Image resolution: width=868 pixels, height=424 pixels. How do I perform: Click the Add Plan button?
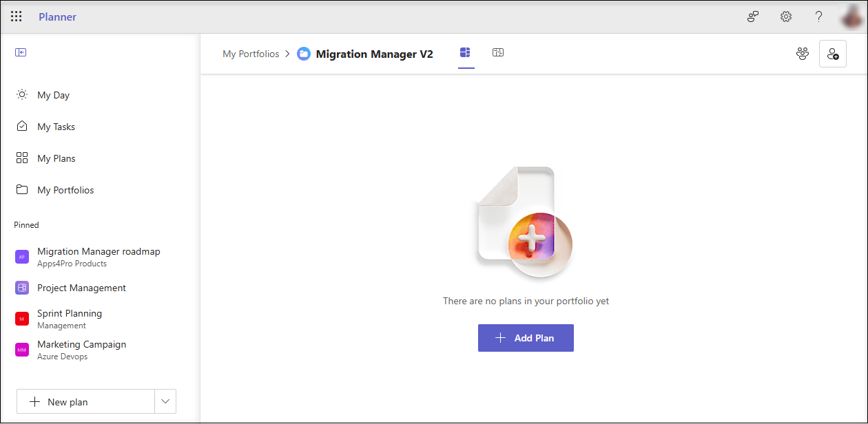[x=526, y=338]
